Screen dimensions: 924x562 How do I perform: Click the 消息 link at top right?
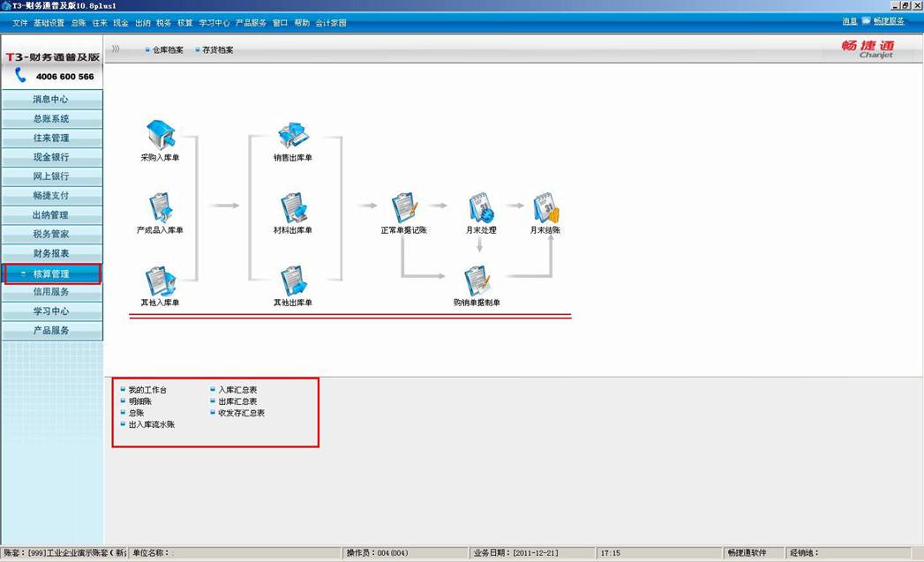849,21
